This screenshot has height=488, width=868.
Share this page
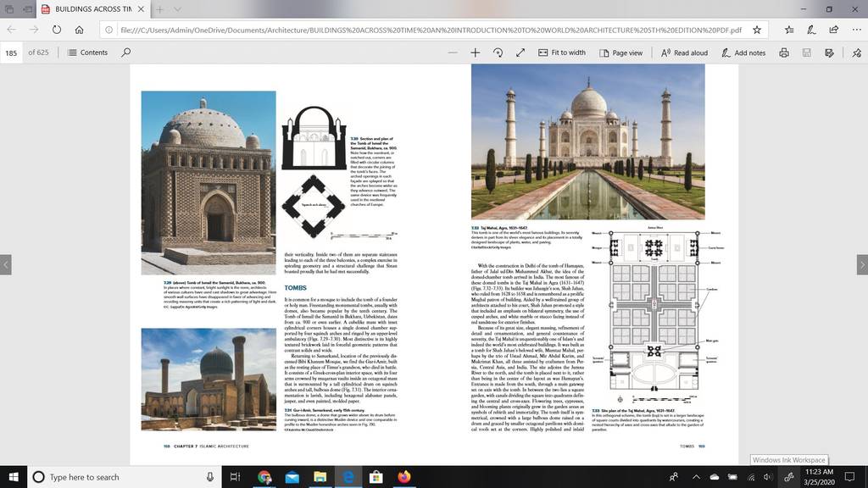coord(834,30)
